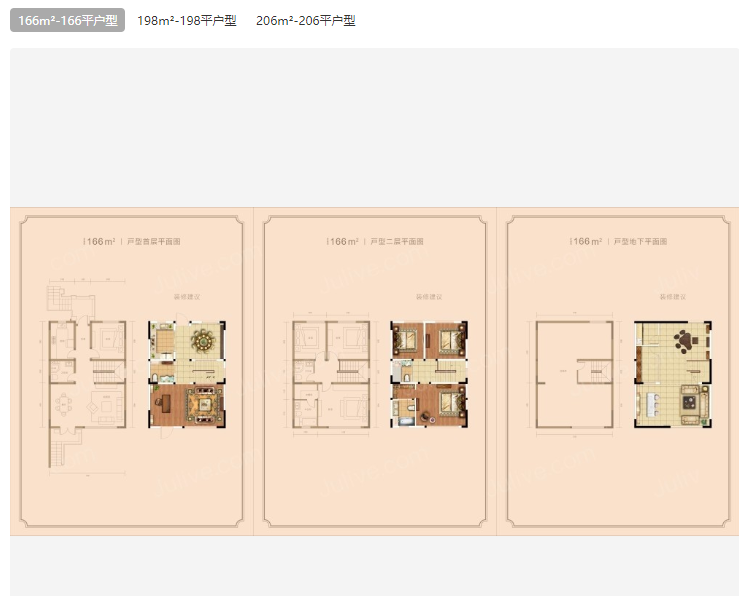The height and width of the screenshot is (596, 739).
Task: Click the basement line-drawing blueprint
Action: pyautogui.click(x=575, y=375)
